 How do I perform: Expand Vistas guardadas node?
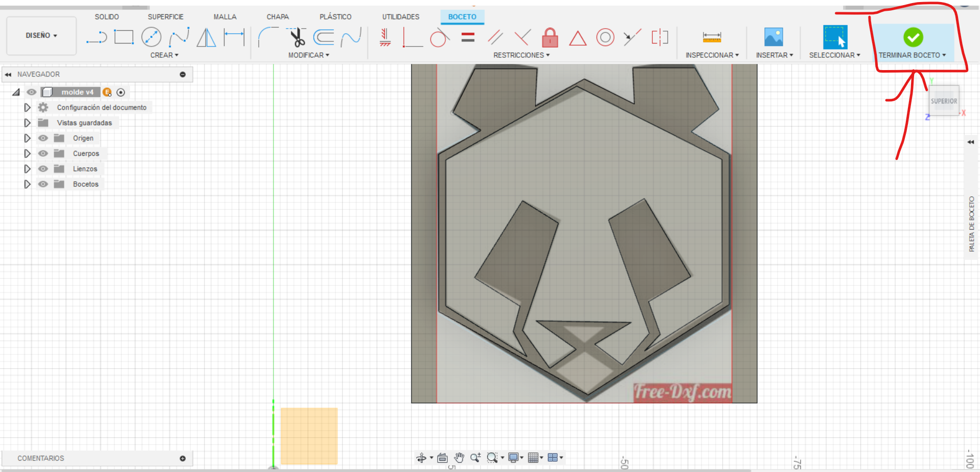[27, 123]
